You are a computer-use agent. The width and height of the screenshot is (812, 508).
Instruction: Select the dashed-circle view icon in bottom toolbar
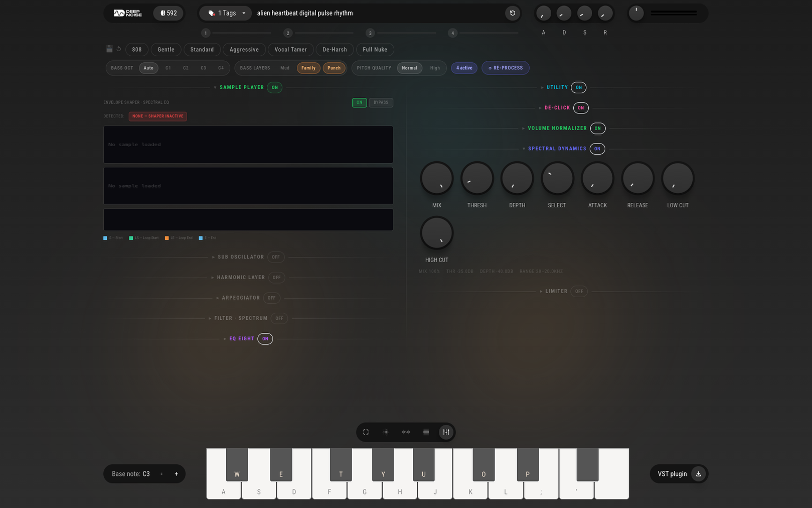(x=366, y=432)
